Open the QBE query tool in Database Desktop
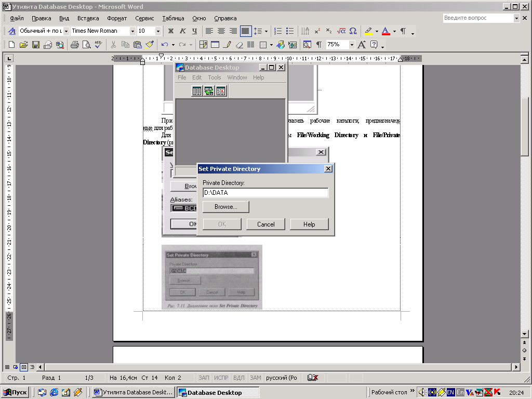This screenshot has width=532, height=399. tap(209, 91)
